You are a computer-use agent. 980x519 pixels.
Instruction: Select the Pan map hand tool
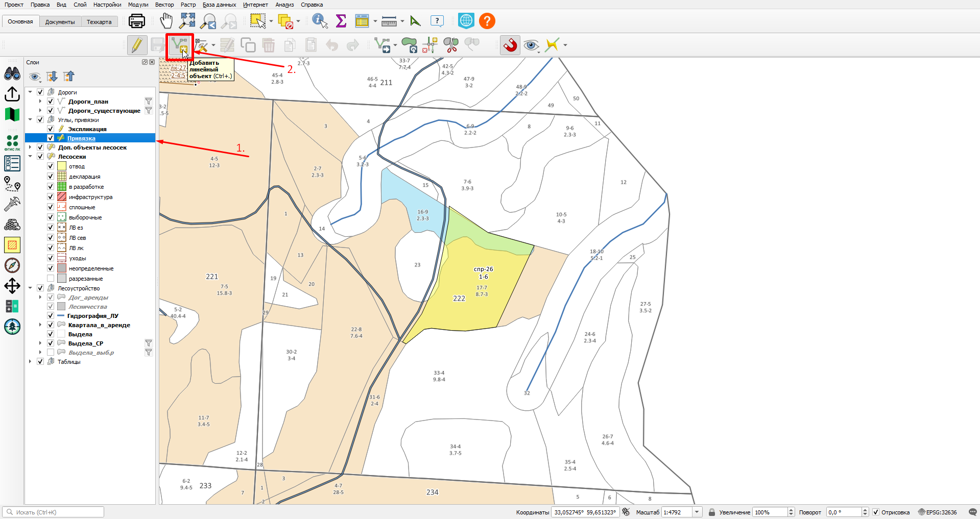(x=166, y=21)
